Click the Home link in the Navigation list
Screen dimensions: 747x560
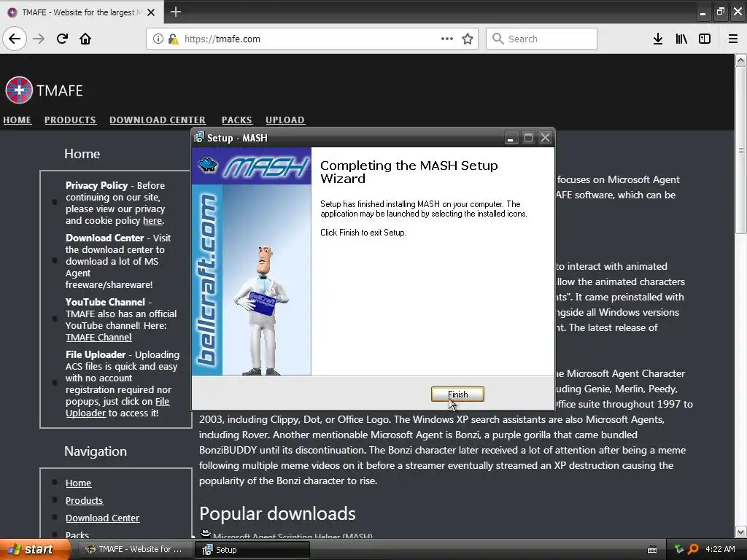[x=79, y=483]
